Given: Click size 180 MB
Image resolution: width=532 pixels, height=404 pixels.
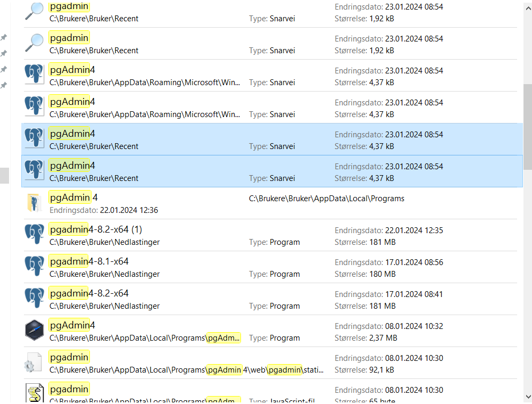Looking at the screenshot, I should 383,274.
